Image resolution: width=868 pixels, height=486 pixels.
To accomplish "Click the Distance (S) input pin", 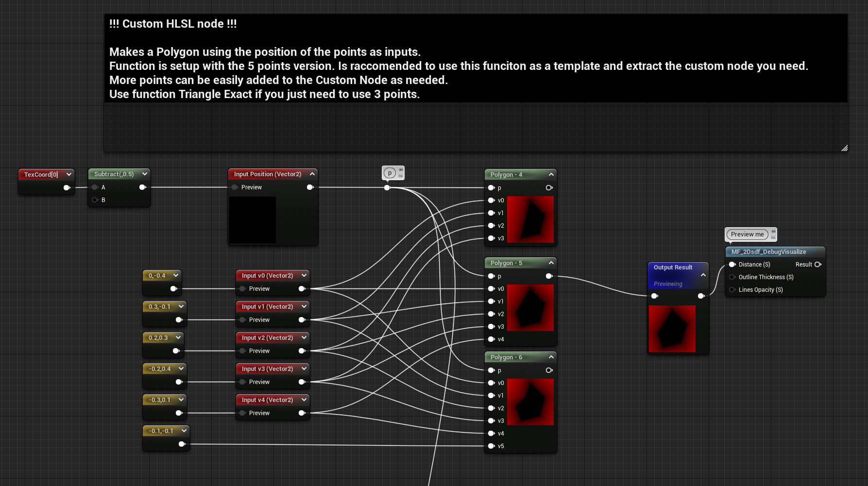I will pos(732,264).
